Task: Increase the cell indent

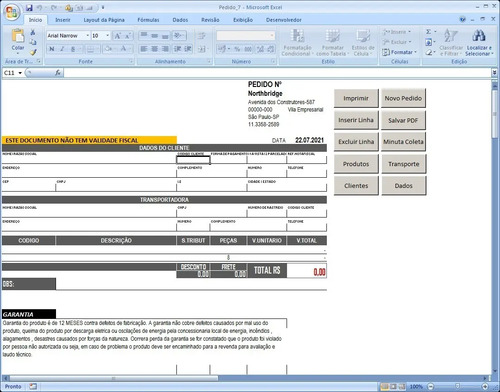Action: [188, 49]
